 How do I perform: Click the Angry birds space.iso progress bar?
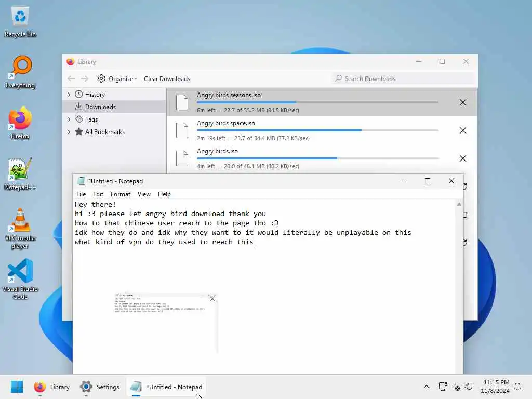pyautogui.click(x=317, y=130)
